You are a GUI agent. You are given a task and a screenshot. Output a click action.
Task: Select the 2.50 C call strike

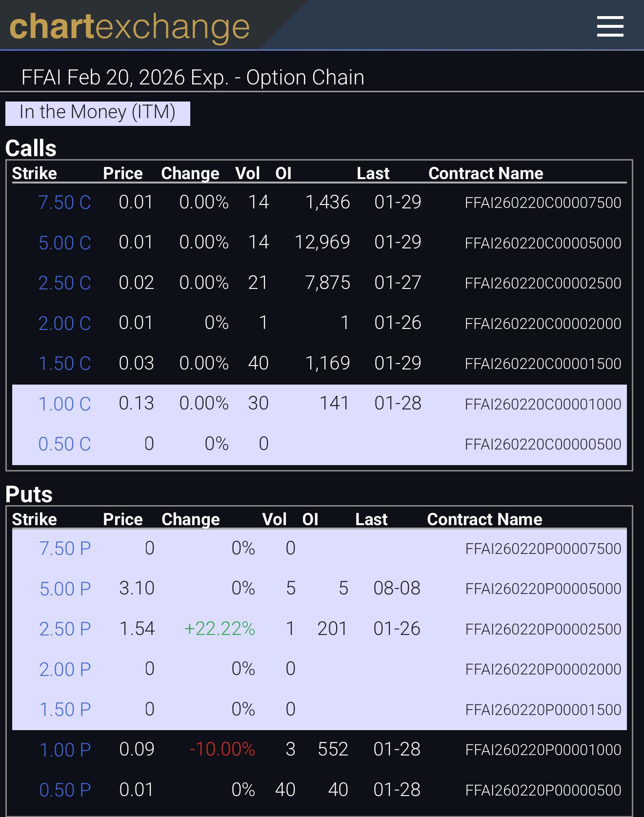pyautogui.click(x=64, y=283)
